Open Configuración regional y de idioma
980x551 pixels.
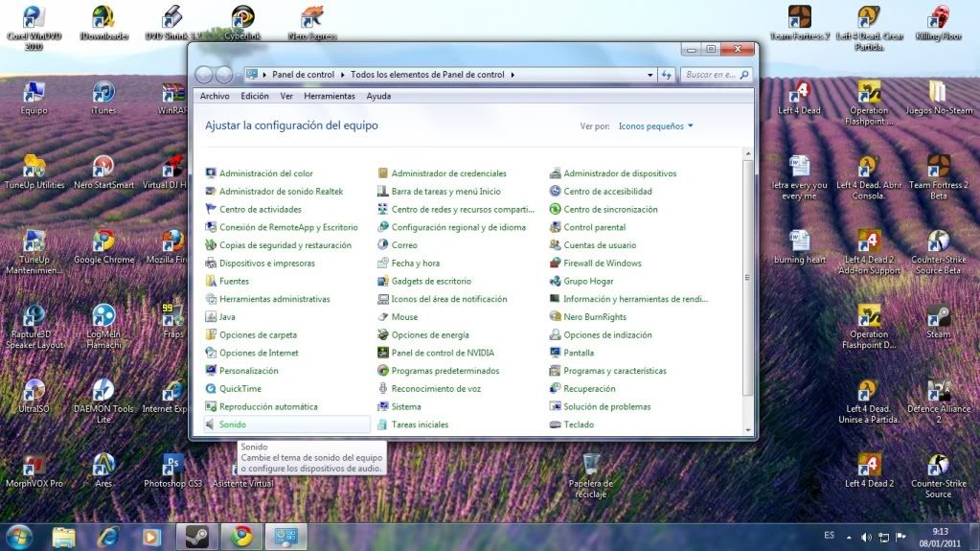tap(458, 227)
